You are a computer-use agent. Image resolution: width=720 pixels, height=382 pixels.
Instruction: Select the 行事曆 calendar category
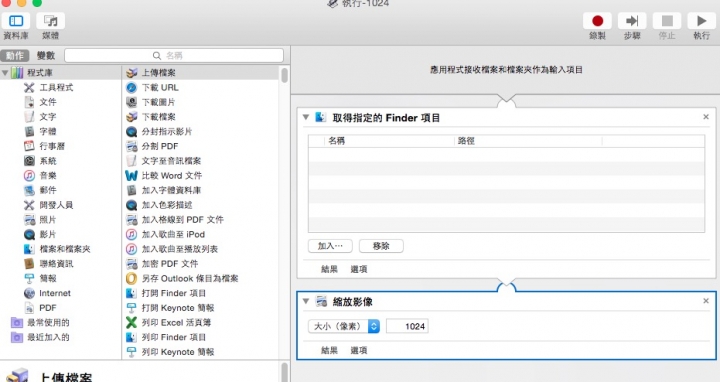coord(51,146)
